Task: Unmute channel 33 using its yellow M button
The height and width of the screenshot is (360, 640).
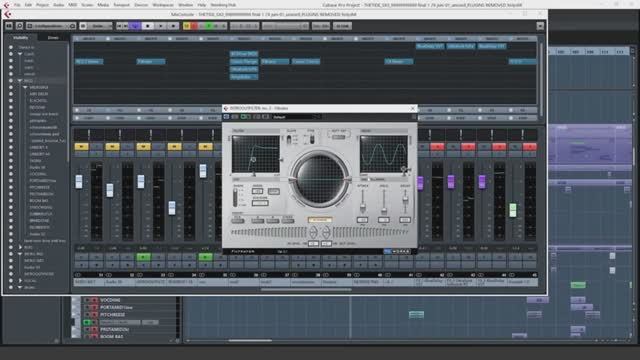Action: 143,146
